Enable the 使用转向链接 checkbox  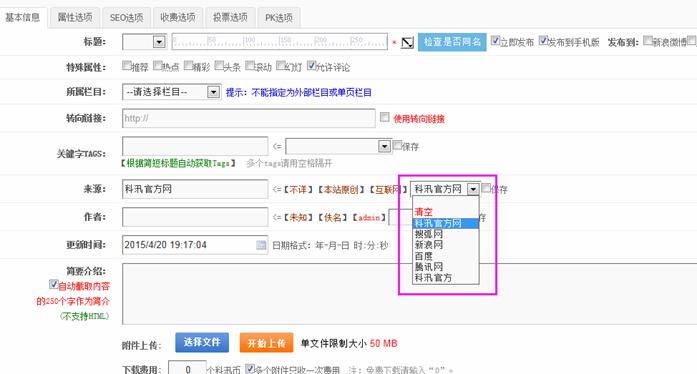coord(385,117)
